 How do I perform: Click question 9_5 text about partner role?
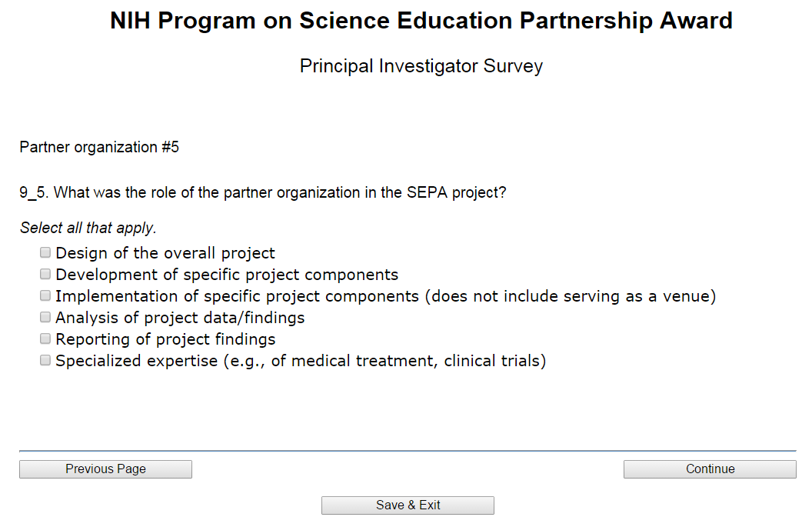click(x=263, y=192)
